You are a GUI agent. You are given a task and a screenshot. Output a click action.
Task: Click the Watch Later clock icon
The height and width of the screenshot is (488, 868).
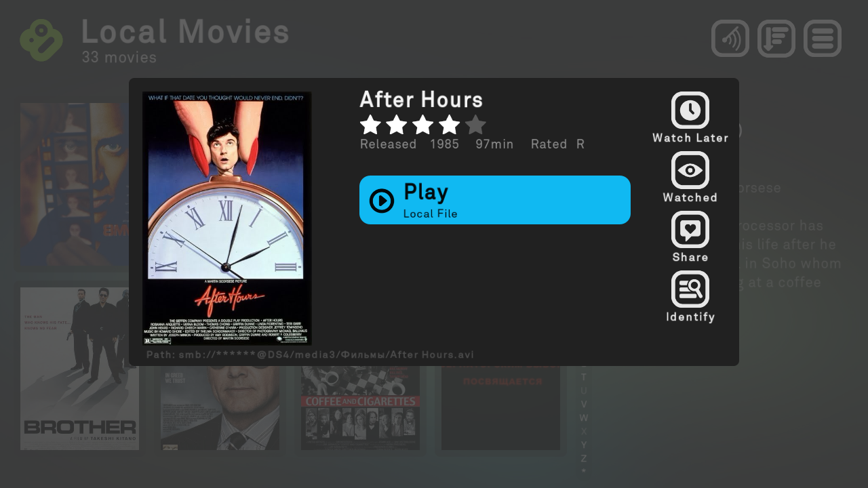pyautogui.click(x=690, y=110)
